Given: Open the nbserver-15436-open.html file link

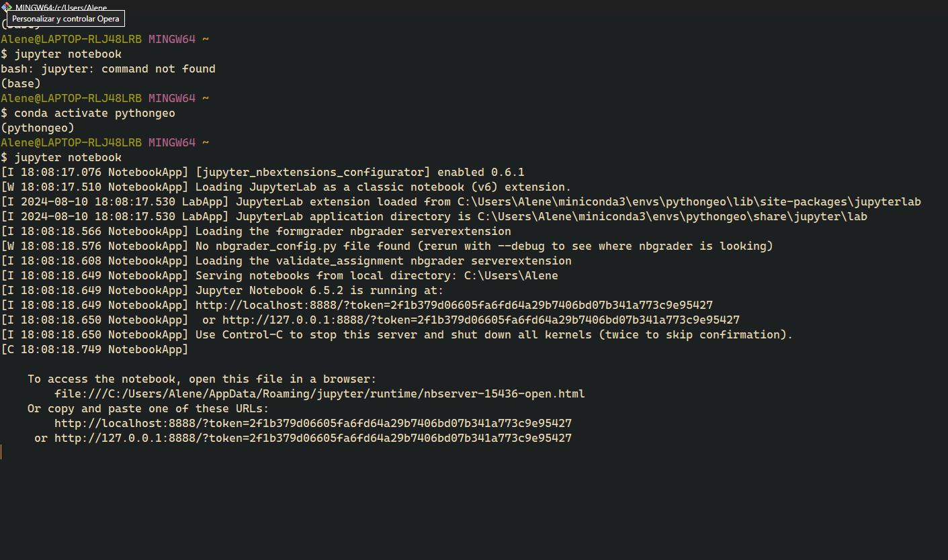Looking at the screenshot, I should tap(319, 393).
